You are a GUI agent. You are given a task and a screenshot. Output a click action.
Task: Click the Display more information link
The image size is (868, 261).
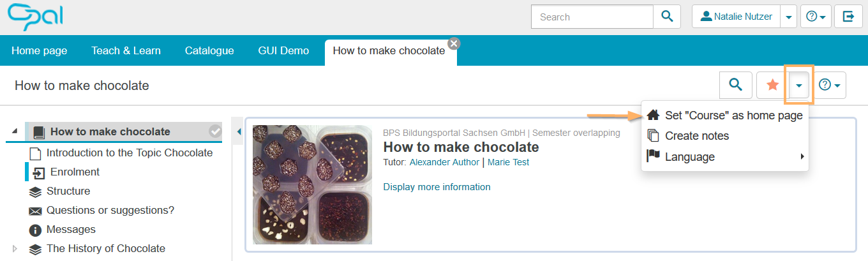click(437, 187)
